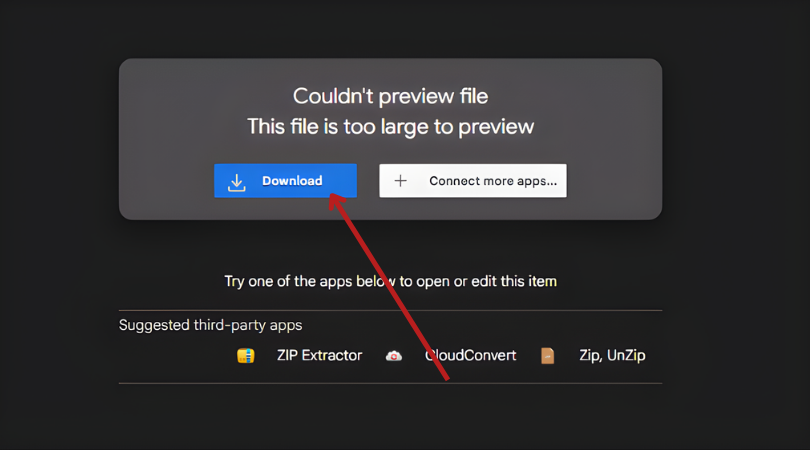Click the Zip, UnZip app icon

click(547, 356)
